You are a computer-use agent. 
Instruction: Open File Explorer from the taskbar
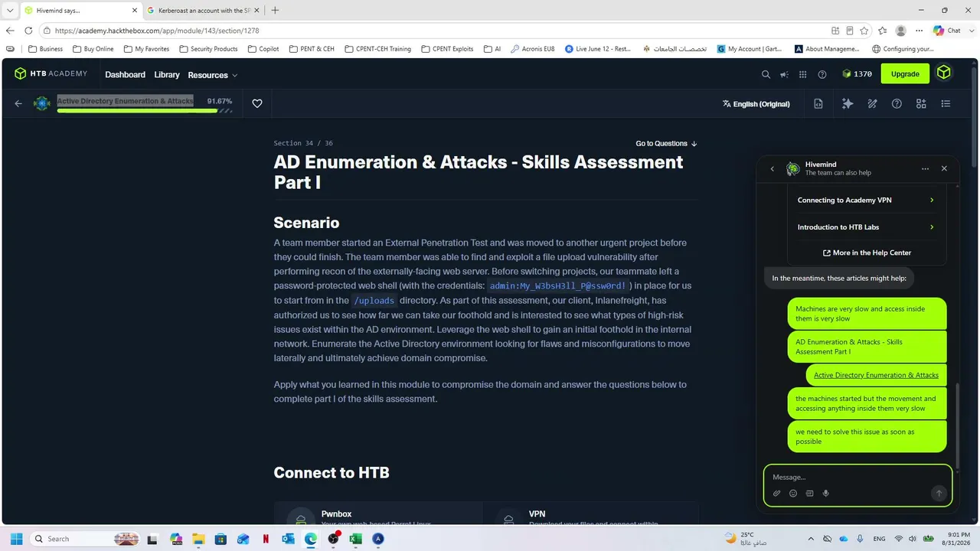[198, 539]
